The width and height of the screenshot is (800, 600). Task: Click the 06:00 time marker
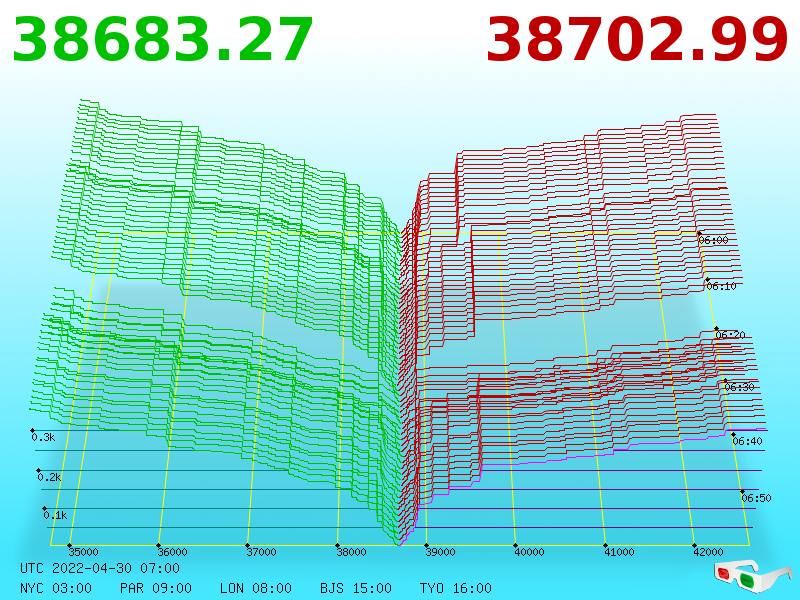click(713, 240)
